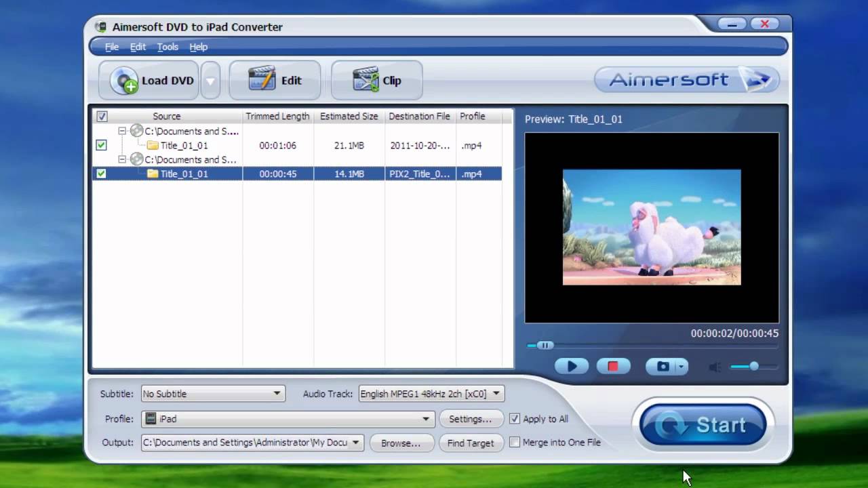Open the Clip tool
This screenshot has width=868, height=488.
(376, 80)
